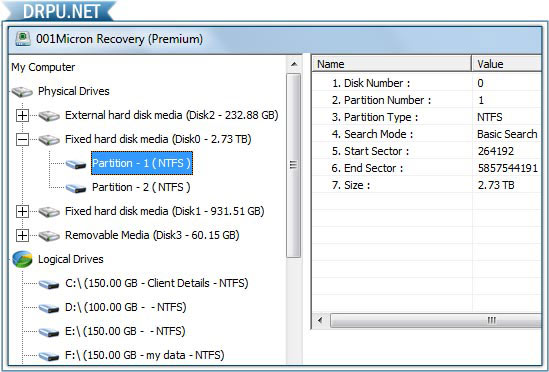Click the '4. Search Mode :' row
Image resolution: width=549 pixels, height=372 pixels.
[427, 134]
